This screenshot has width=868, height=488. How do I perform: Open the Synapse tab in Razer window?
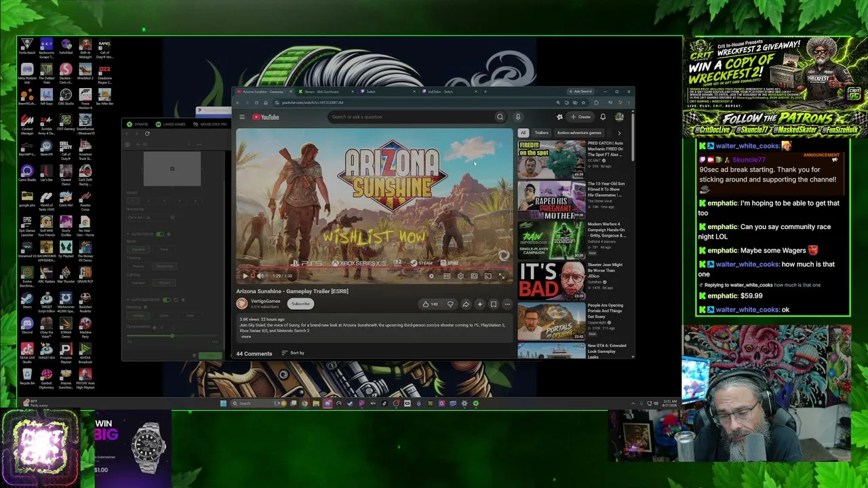click(x=138, y=124)
